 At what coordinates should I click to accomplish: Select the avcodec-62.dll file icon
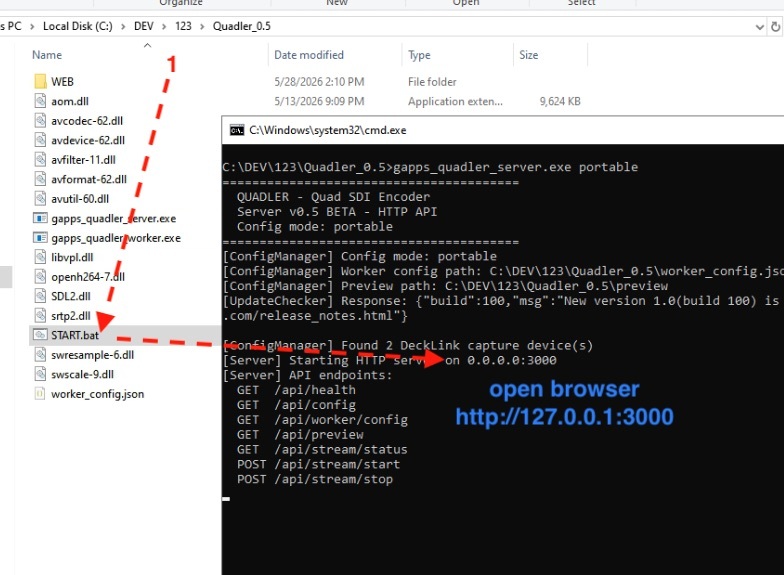[x=40, y=120]
